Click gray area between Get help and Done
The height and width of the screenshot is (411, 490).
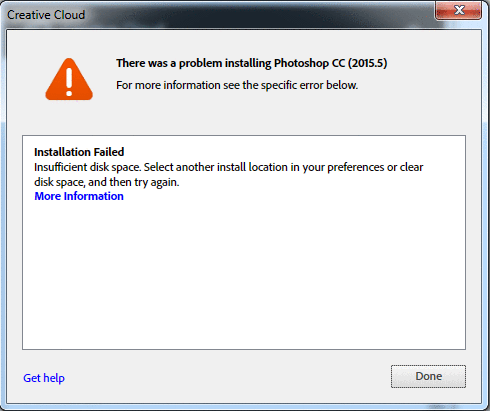[x=227, y=377]
